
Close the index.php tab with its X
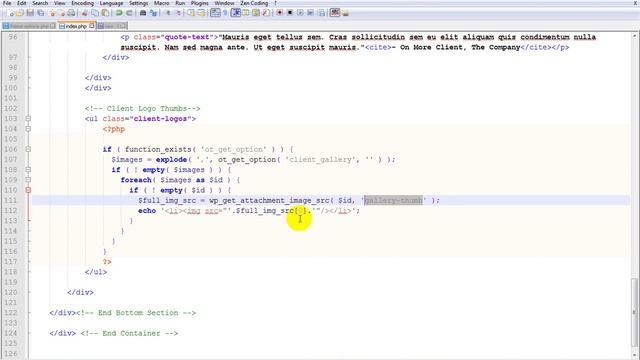(x=92, y=26)
